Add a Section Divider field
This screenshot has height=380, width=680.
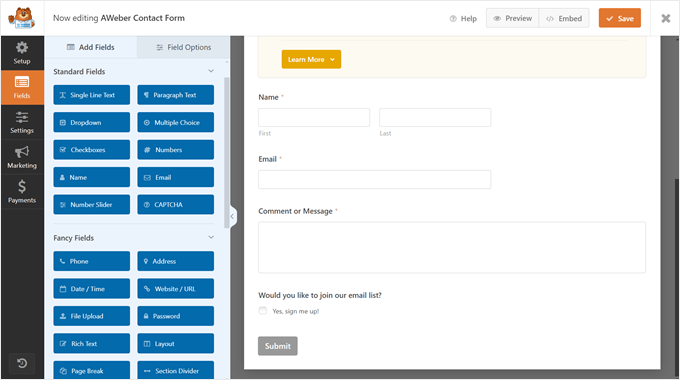(176, 370)
